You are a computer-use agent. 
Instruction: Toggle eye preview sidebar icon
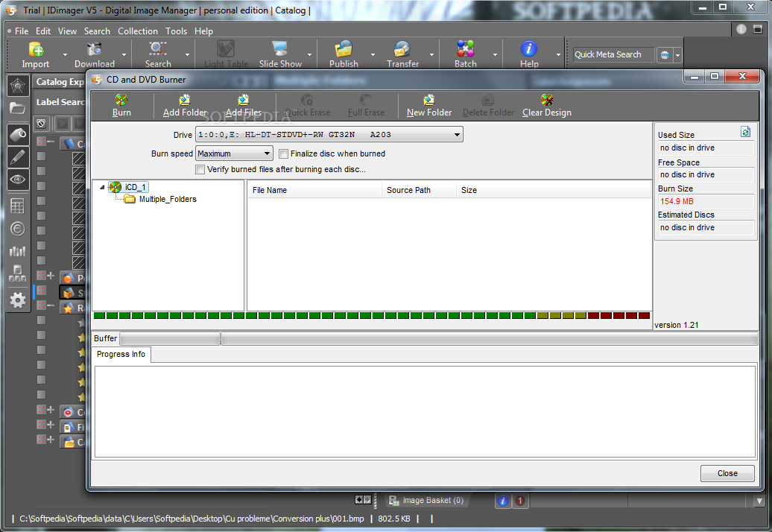(18, 179)
